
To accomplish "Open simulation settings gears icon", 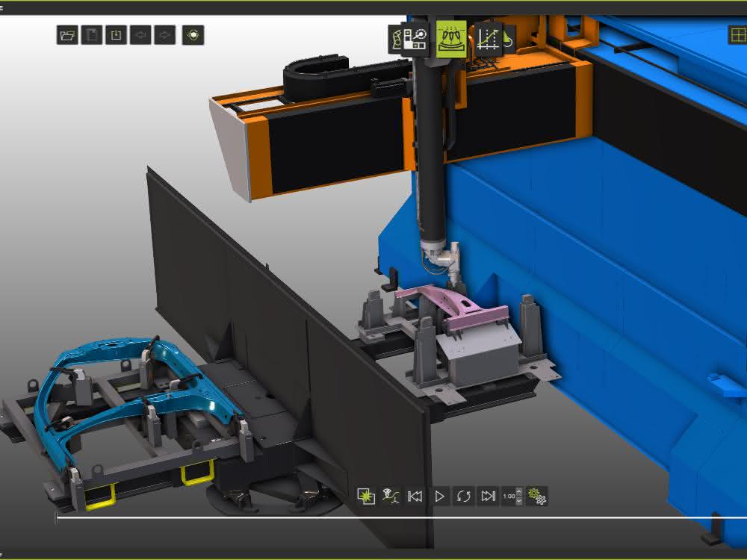I will coord(537,497).
